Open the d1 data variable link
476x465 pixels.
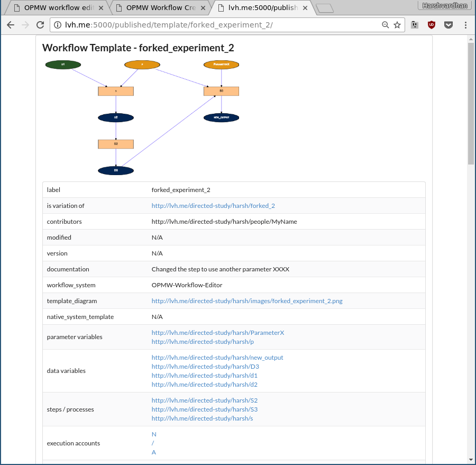[204, 376]
